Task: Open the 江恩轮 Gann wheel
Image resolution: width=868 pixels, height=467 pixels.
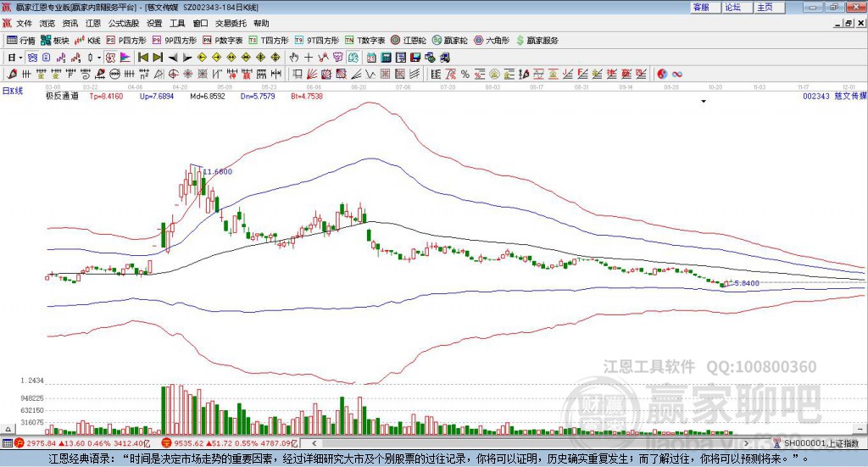Action: coord(409,41)
